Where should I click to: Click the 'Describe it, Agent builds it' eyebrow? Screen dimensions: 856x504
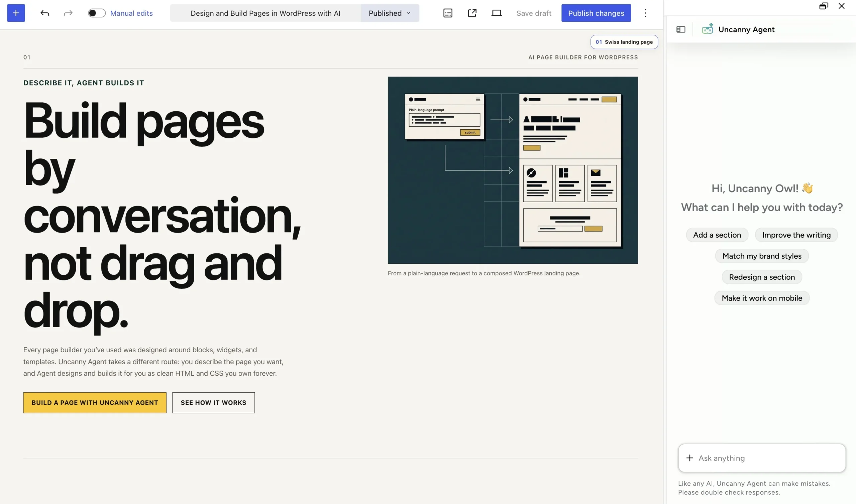point(84,83)
